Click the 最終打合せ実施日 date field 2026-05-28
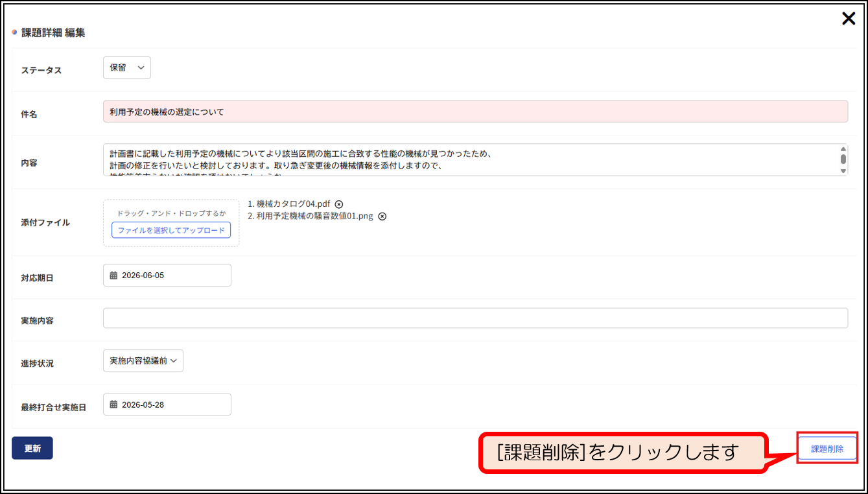 (x=167, y=405)
